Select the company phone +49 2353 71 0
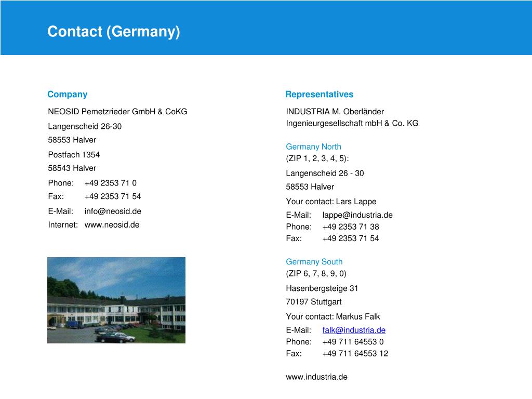 111,183
